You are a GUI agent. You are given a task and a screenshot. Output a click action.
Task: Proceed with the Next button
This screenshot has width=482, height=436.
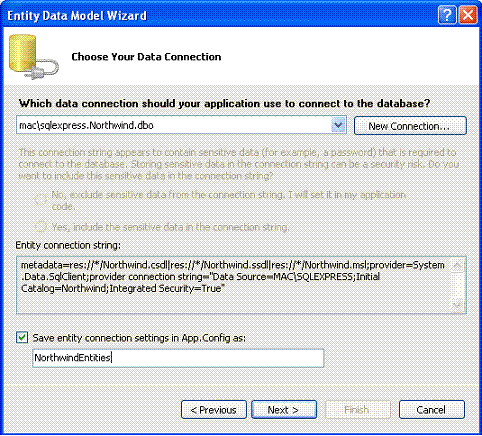point(284,410)
